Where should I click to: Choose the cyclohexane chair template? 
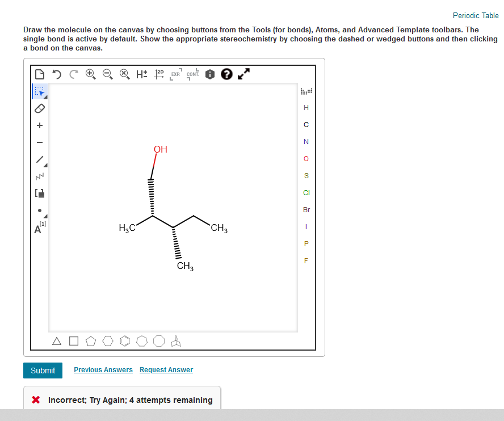176,340
